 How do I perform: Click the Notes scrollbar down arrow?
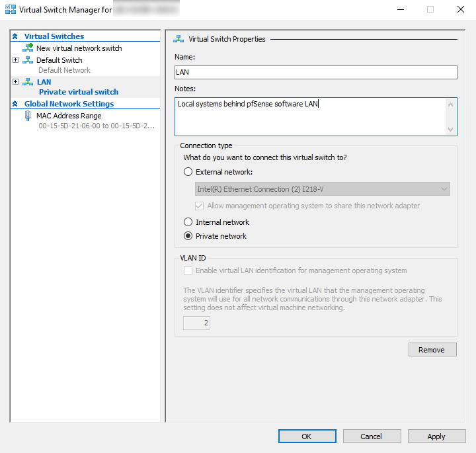pyautogui.click(x=452, y=130)
